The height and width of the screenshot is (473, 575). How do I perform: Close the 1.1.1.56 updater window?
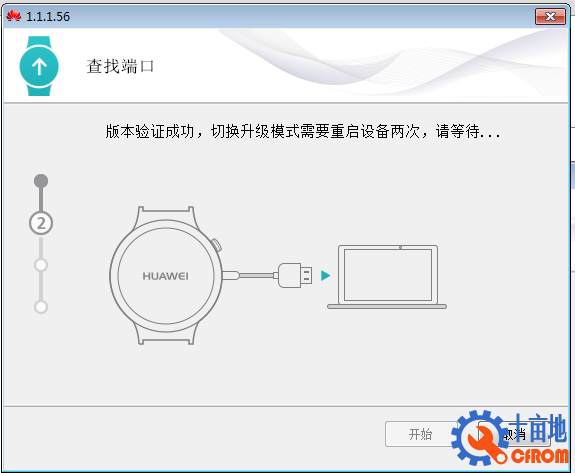550,16
